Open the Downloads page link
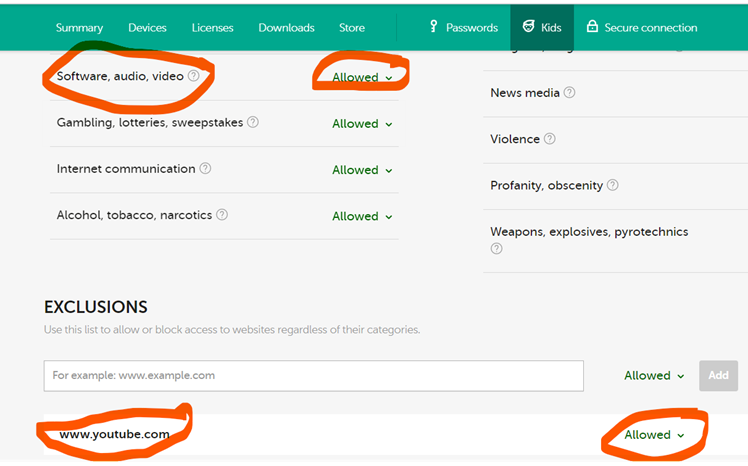The image size is (748, 466). [x=286, y=27]
